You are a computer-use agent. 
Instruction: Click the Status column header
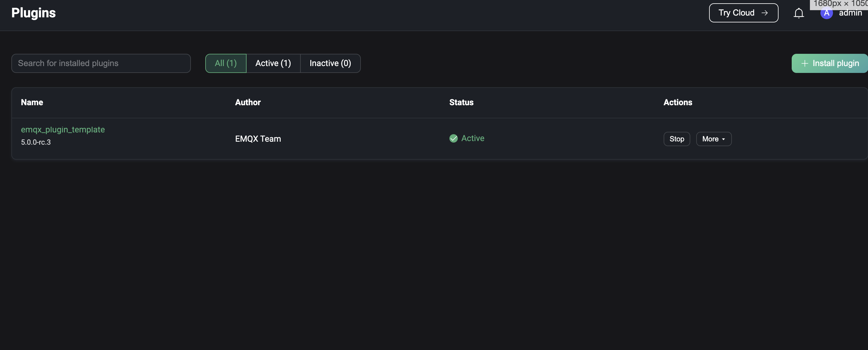tap(461, 102)
